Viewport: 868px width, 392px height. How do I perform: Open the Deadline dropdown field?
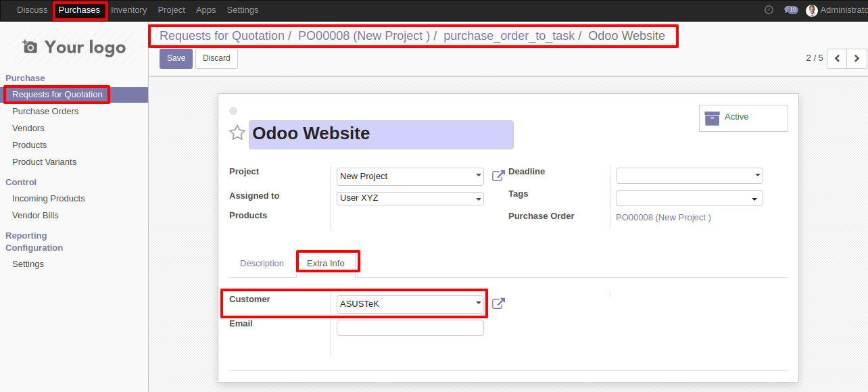(x=689, y=176)
